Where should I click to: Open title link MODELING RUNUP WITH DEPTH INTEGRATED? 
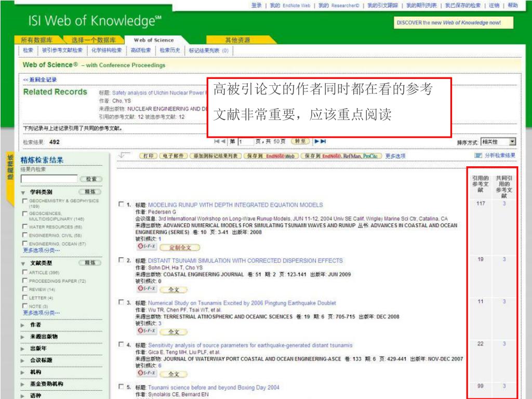(x=235, y=205)
